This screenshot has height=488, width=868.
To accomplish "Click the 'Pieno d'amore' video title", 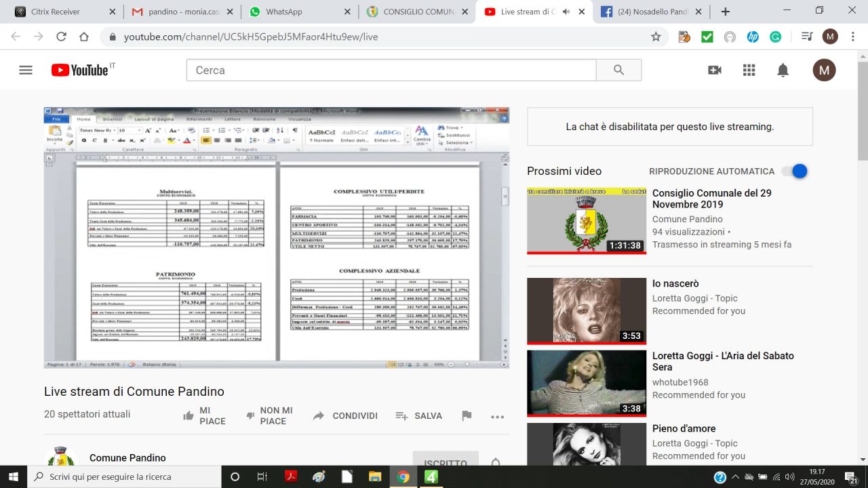I will [684, 428].
